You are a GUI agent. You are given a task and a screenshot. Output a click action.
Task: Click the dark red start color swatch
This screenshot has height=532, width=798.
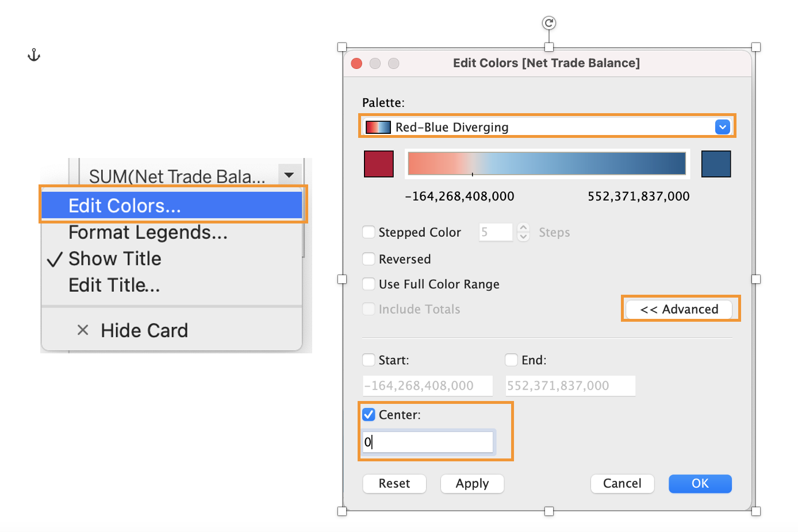[379, 164]
